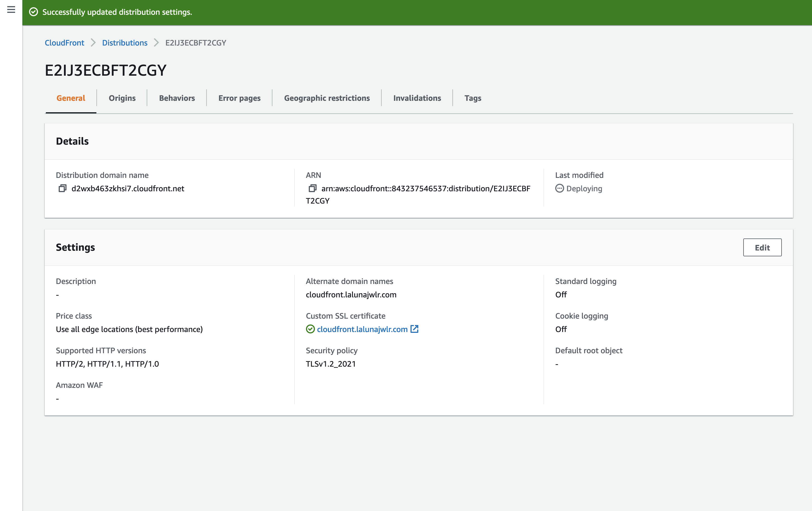Go to Distributions breadcrumb link
Viewport: 812px width, 511px height.
(x=125, y=43)
